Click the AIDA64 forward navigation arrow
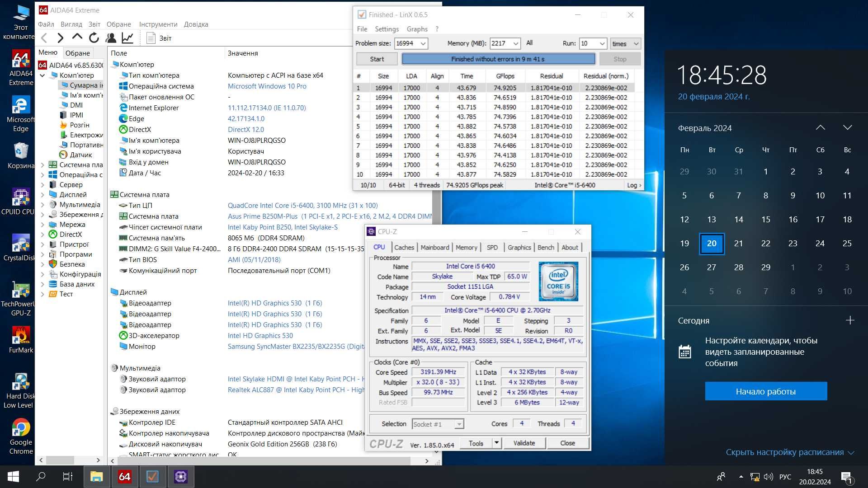The width and height of the screenshot is (868, 488). (x=60, y=38)
